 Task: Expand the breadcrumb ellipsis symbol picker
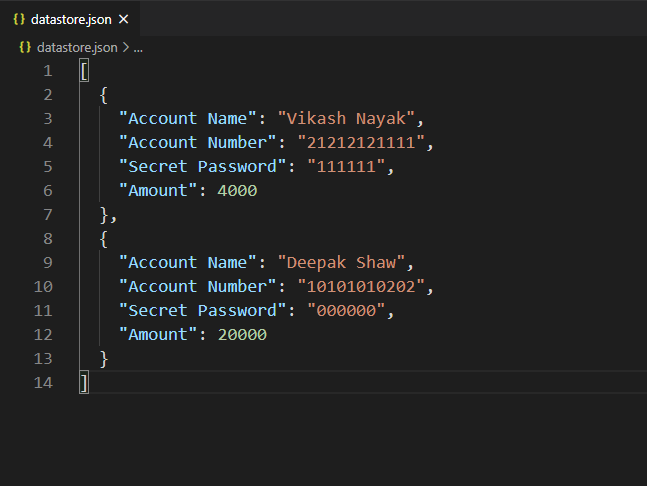tap(139, 47)
